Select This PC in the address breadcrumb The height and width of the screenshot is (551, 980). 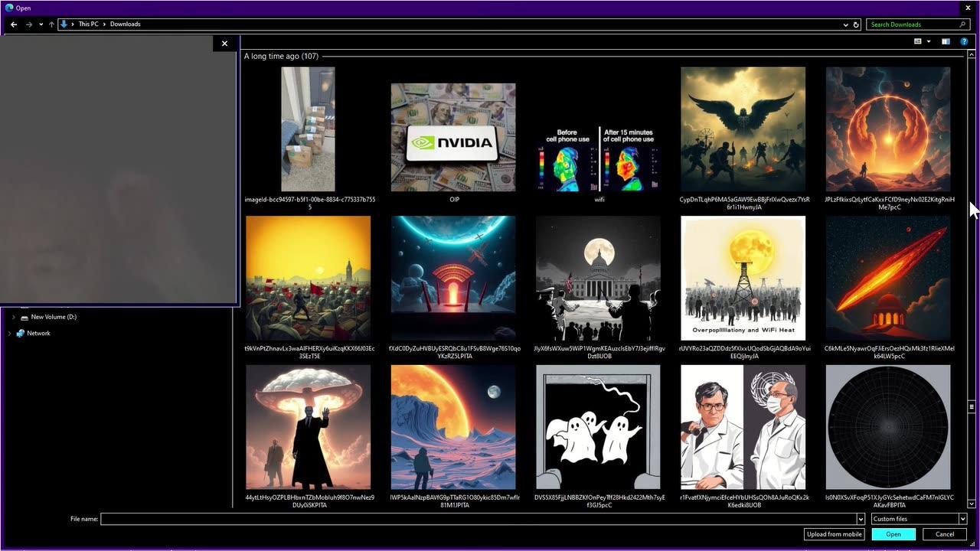(x=89, y=24)
